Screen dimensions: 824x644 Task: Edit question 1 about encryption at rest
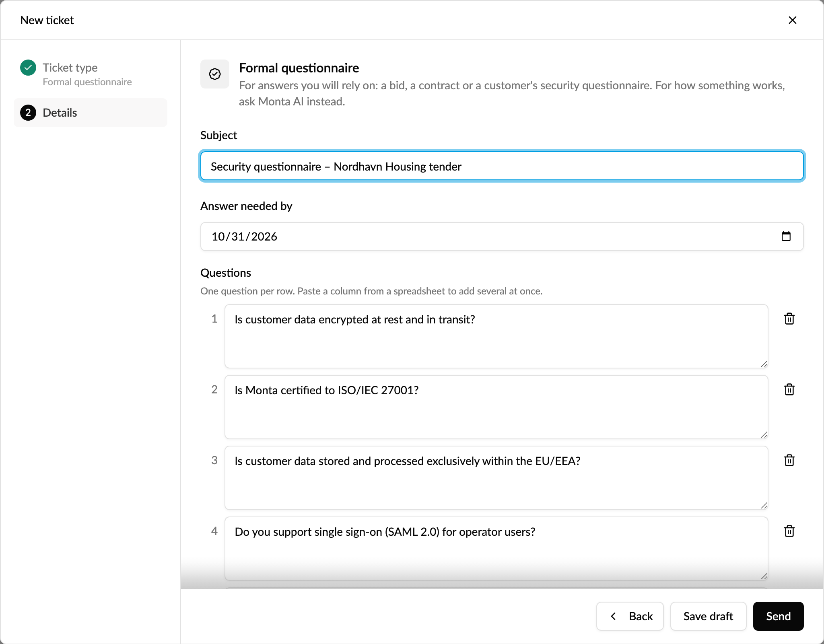coord(496,336)
